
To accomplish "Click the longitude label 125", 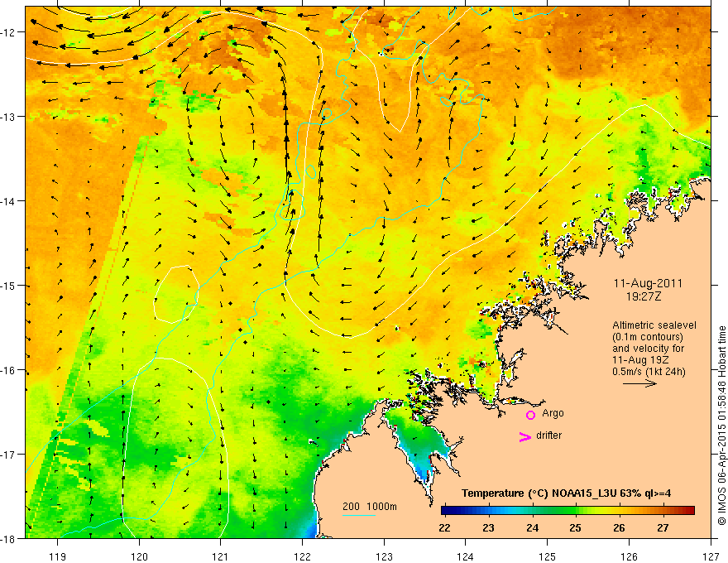I will click(x=548, y=556).
